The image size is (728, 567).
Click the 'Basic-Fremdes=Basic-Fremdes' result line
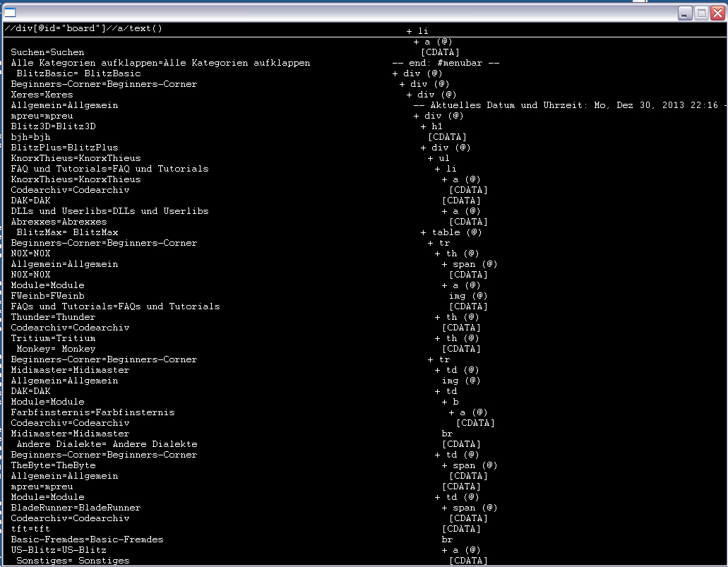point(87,539)
